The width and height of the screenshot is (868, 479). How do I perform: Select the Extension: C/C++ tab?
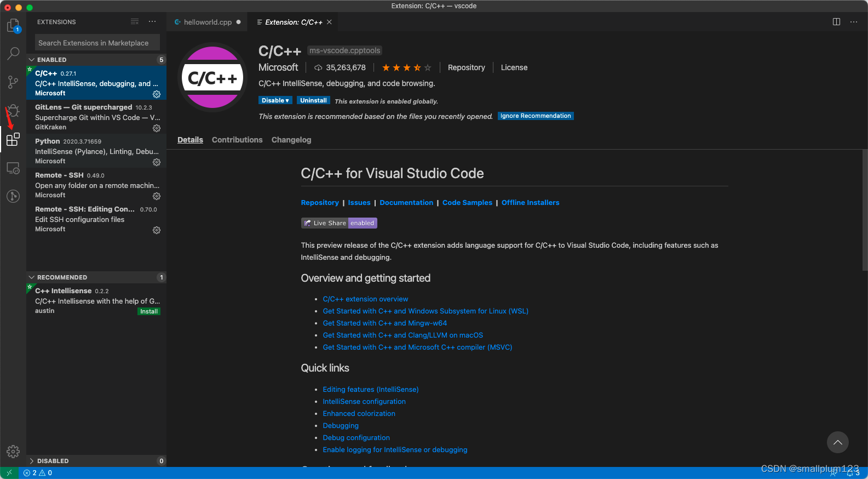click(x=294, y=22)
